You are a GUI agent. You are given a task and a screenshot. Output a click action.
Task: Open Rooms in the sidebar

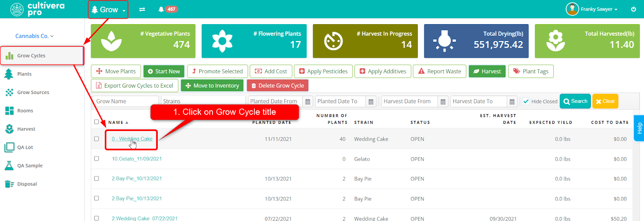(25, 111)
